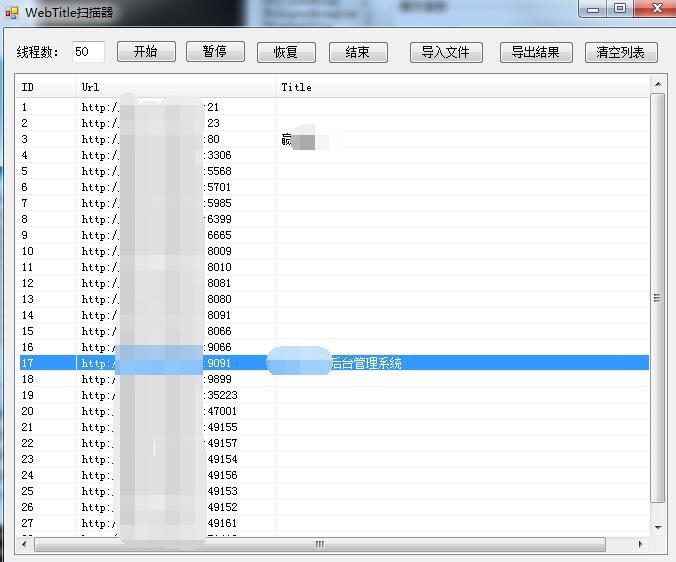The width and height of the screenshot is (676, 562).
Task: Open the 导入文件 import file button
Action: (x=446, y=52)
